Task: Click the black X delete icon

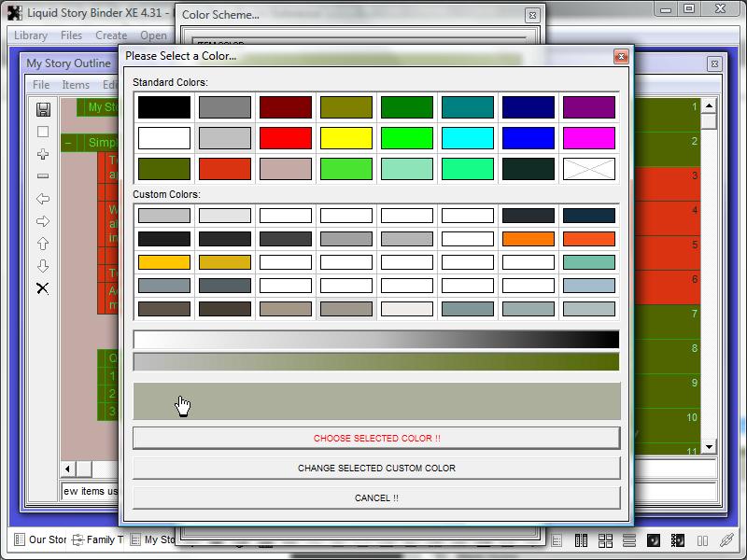Action: (42, 288)
